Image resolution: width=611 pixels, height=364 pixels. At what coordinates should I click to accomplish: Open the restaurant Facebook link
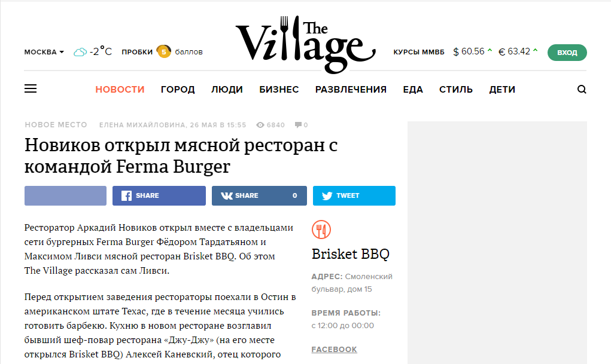(x=334, y=349)
